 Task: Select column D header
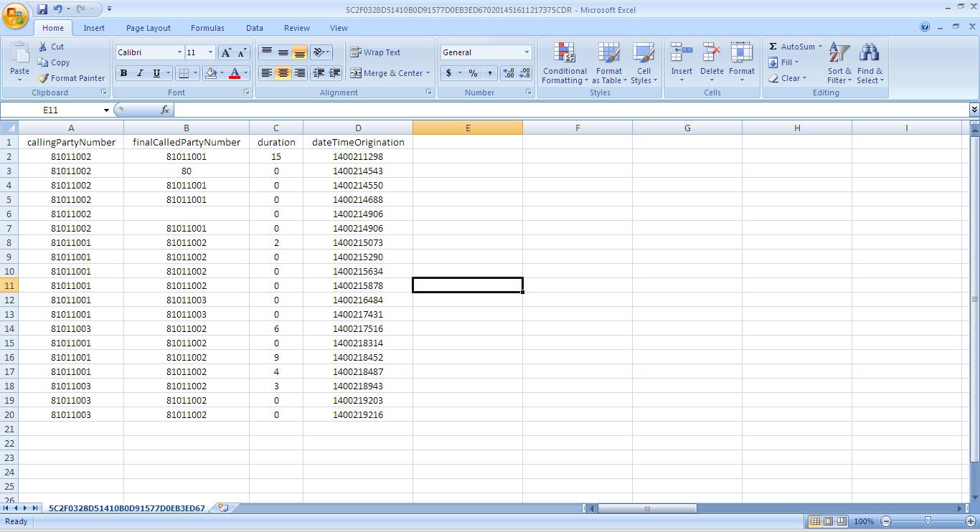358,128
